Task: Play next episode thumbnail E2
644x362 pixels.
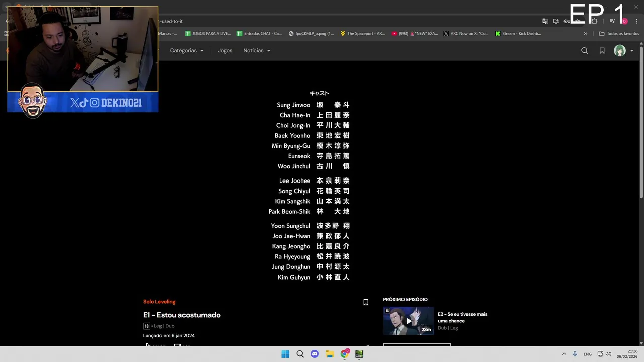Action: (x=409, y=321)
